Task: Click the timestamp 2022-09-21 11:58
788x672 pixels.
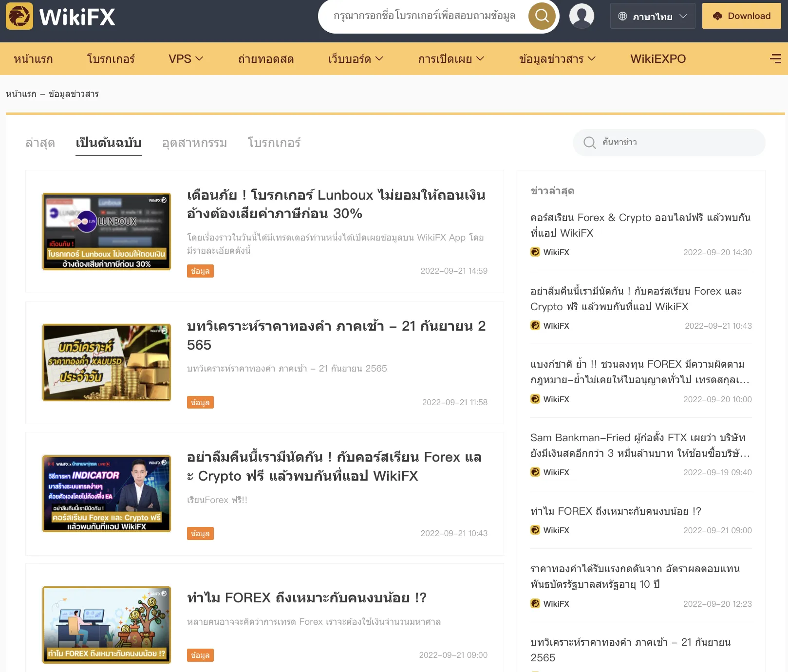Action: click(455, 402)
